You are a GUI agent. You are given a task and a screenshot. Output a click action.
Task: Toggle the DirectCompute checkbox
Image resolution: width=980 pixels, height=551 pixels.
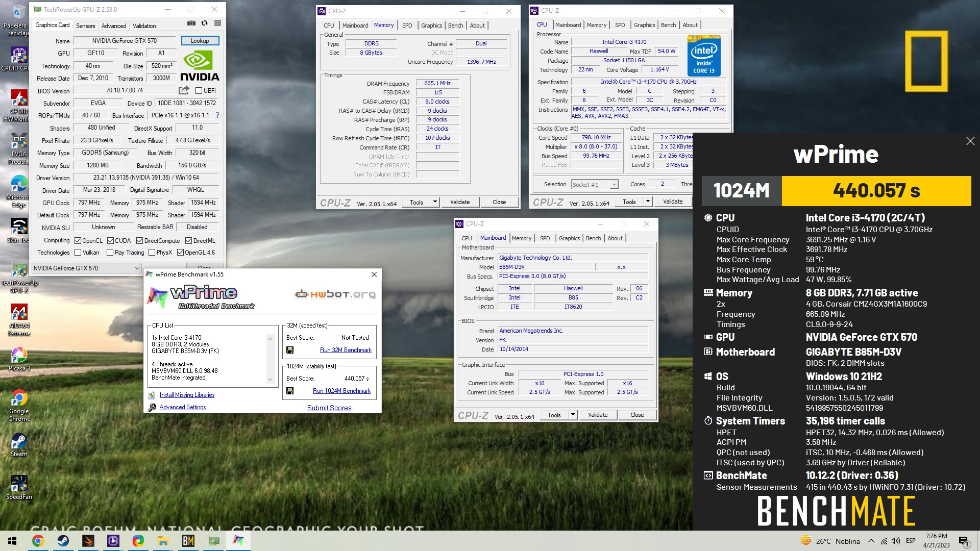139,240
